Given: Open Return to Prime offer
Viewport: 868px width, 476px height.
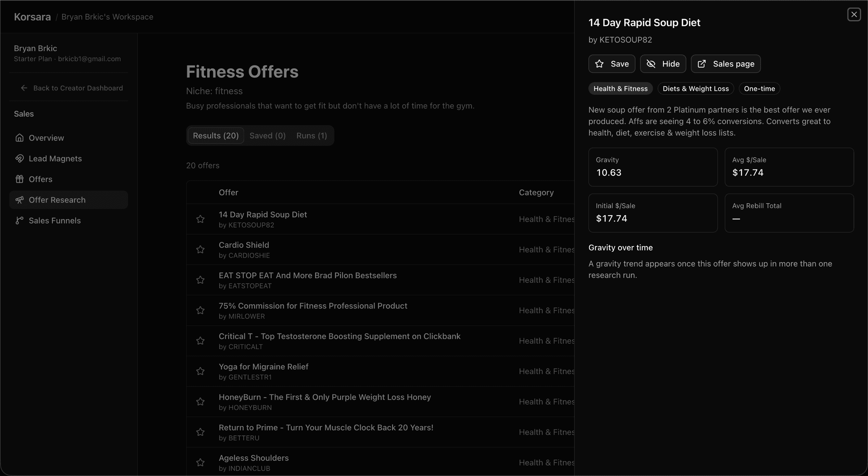Looking at the screenshot, I should [380, 432].
